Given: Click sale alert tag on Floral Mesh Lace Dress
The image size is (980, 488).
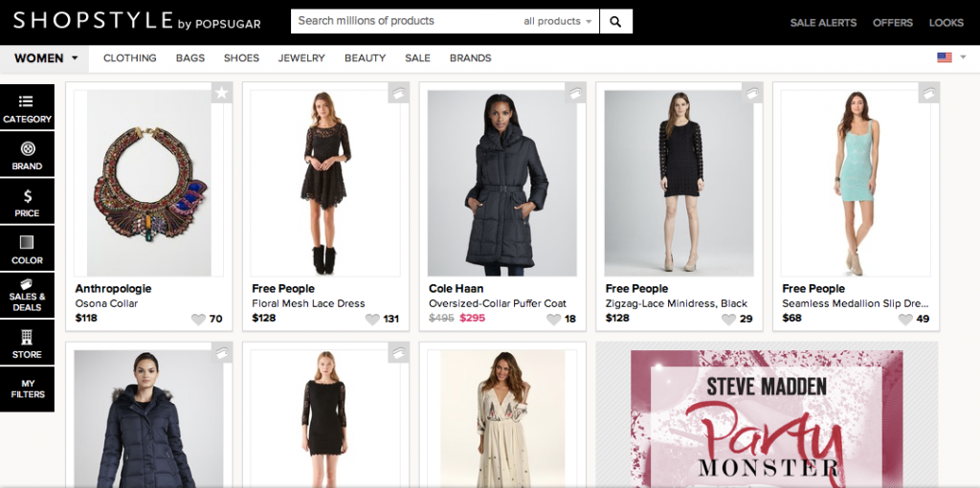Looking at the screenshot, I should tap(399, 93).
